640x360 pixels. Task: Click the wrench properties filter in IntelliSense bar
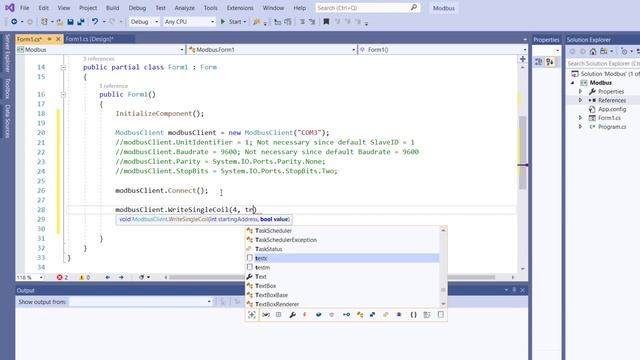(292, 315)
